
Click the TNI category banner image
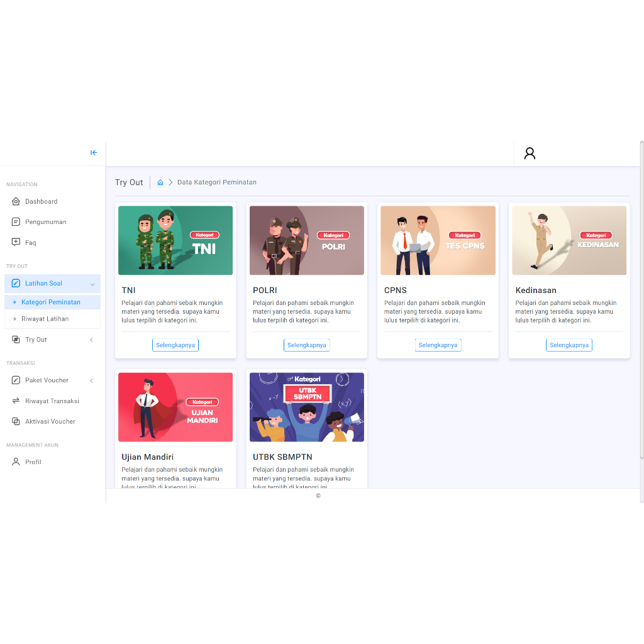pos(175,240)
